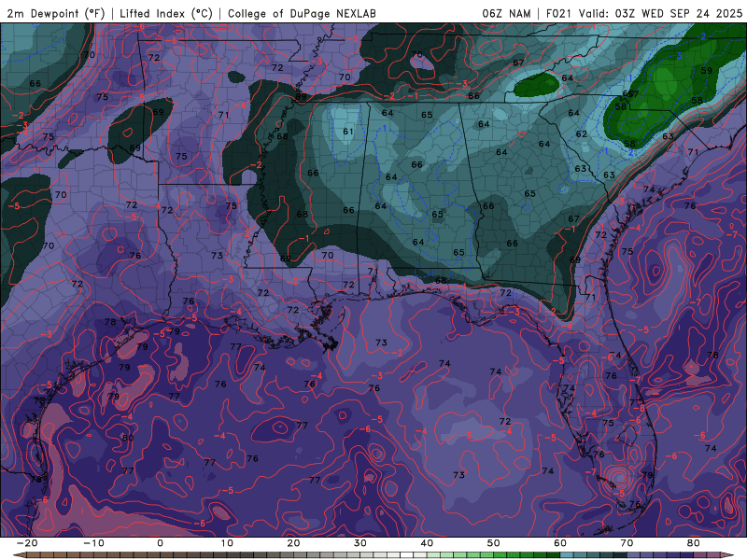Image resolution: width=747 pixels, height=560 pixels.
Task: Click the 61 dewpoint value on the map
Action: coord(348,132)
